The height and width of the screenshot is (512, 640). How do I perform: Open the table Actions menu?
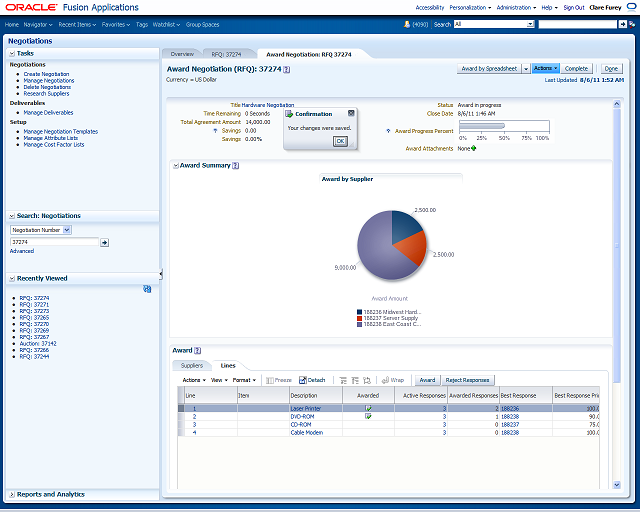194,380
